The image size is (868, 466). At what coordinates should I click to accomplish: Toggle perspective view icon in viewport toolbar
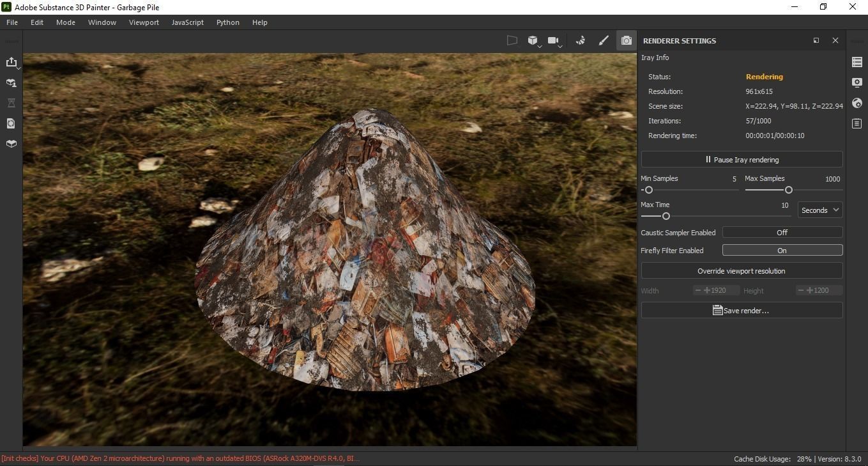(x=512, y=40)
